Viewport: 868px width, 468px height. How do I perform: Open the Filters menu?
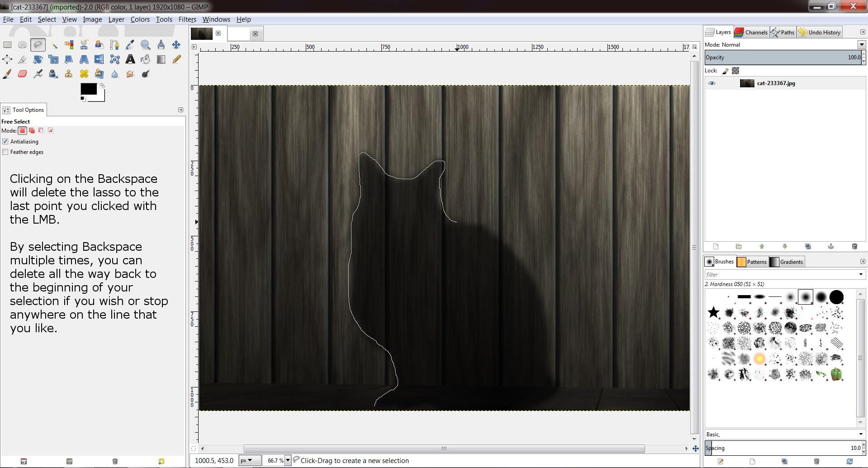click(187, 19)
